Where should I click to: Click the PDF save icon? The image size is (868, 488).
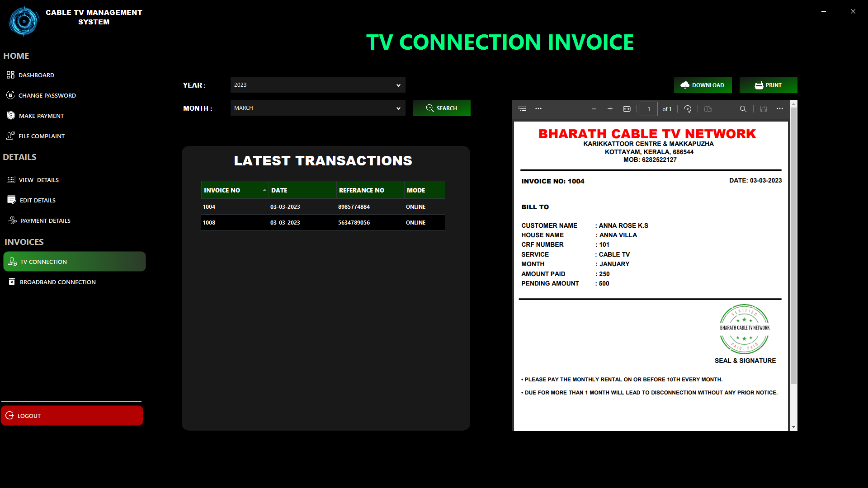click(x=764, y=109)
